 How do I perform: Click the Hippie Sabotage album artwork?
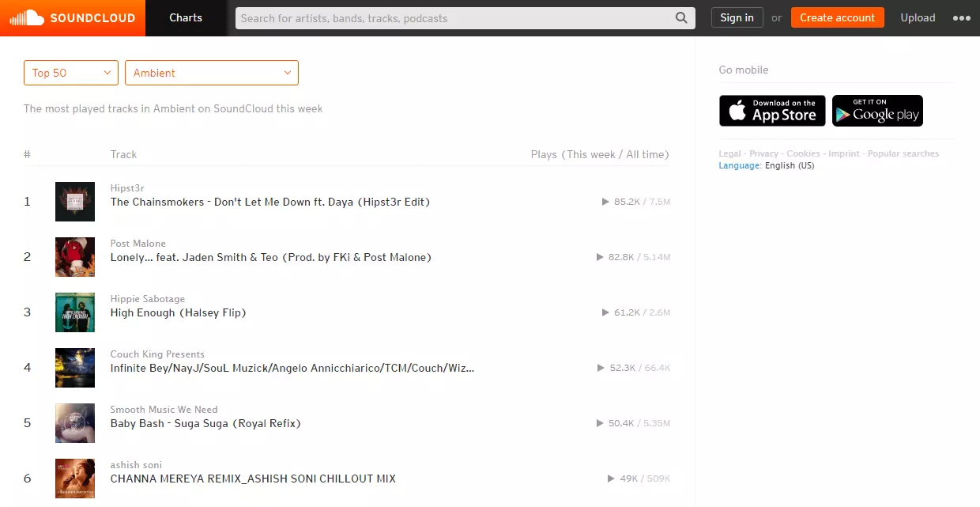[x=75, y=312]
